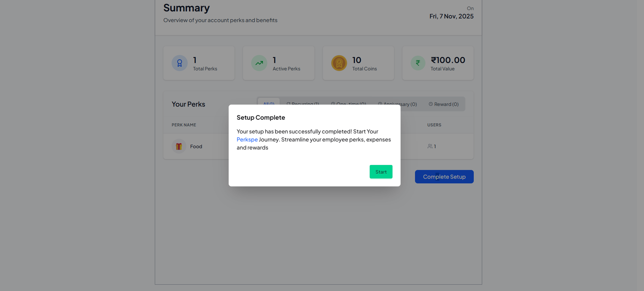
Task: Click the Active Perks trending arrow icon
Action: tap(259, 63)
